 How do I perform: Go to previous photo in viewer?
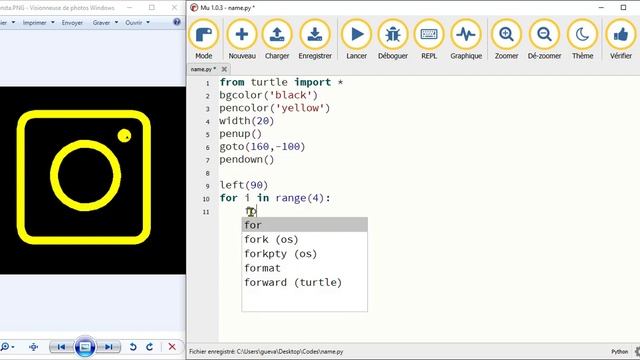click(61, 347)
